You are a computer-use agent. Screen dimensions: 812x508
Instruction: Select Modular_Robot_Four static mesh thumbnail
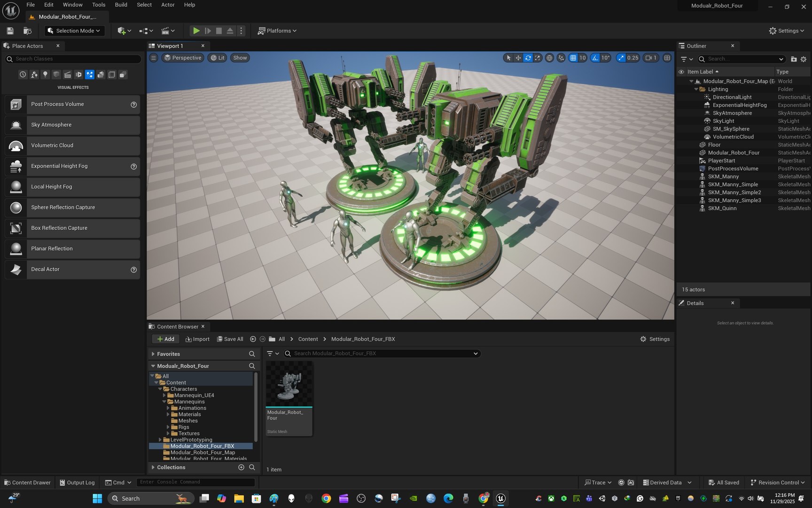pos(289,399)
